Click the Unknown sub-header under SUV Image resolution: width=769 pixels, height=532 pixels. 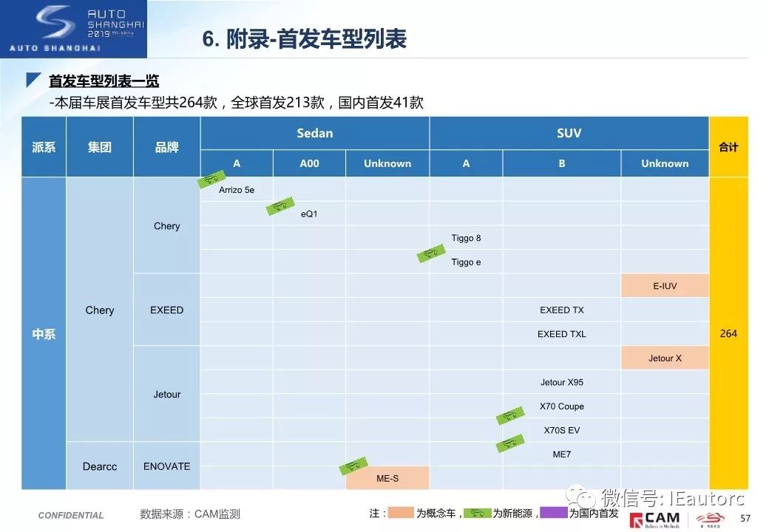(x=665, y=163)
